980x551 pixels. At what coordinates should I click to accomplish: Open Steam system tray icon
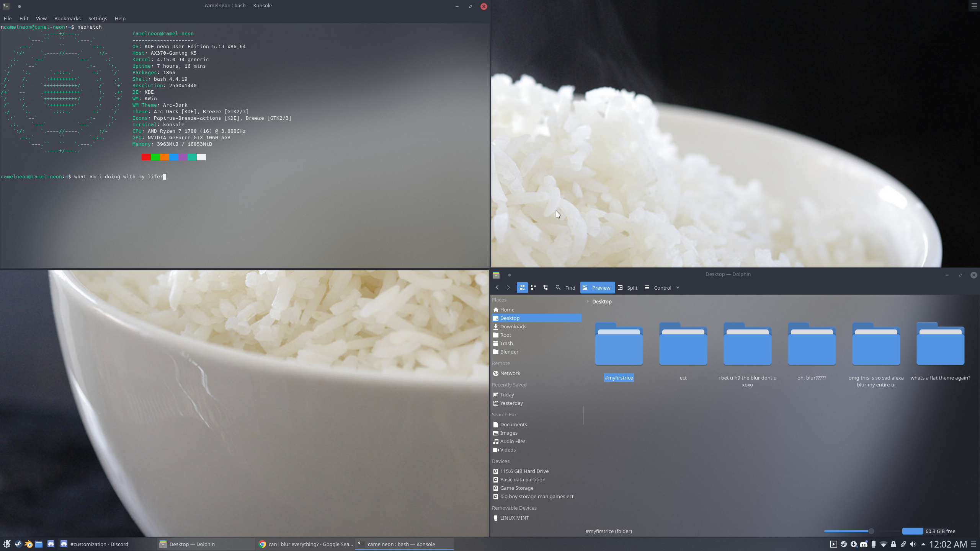[843, 544]
